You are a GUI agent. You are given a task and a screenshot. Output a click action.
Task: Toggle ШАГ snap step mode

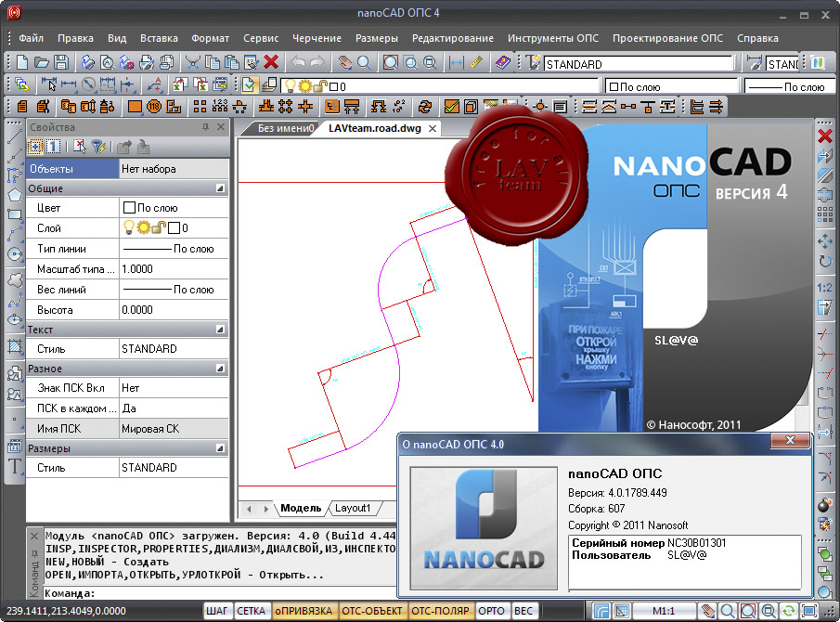pyautogui.click(x=217, y=611)
